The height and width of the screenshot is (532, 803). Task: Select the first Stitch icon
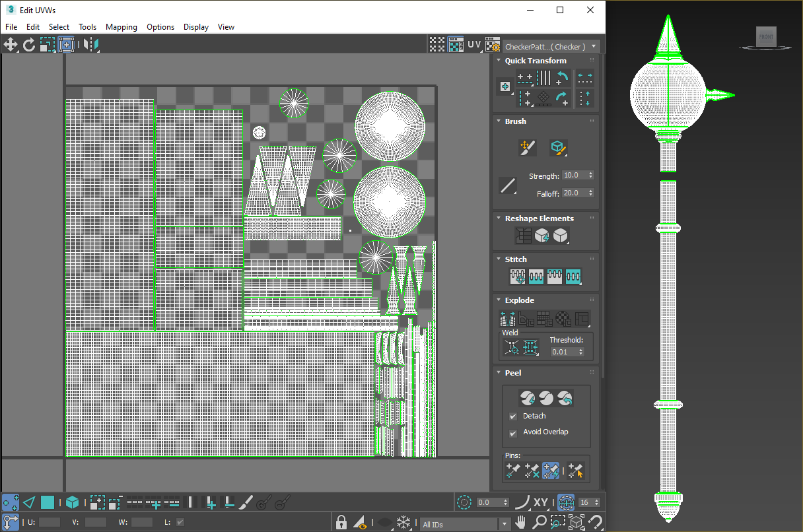(x=518, y=276)
